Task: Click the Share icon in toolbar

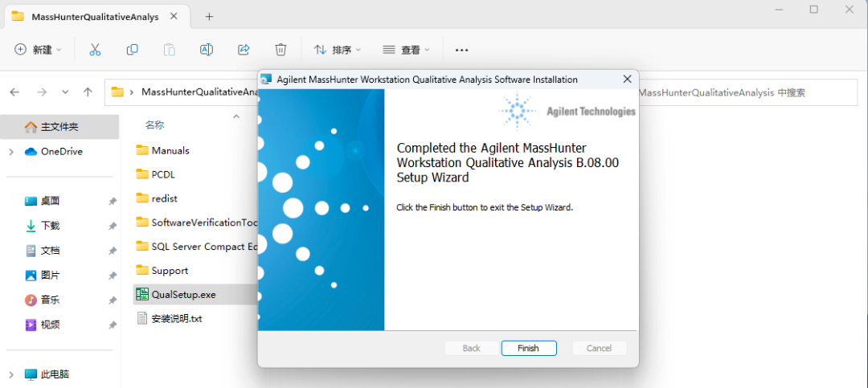Action: tap(244, 50)
